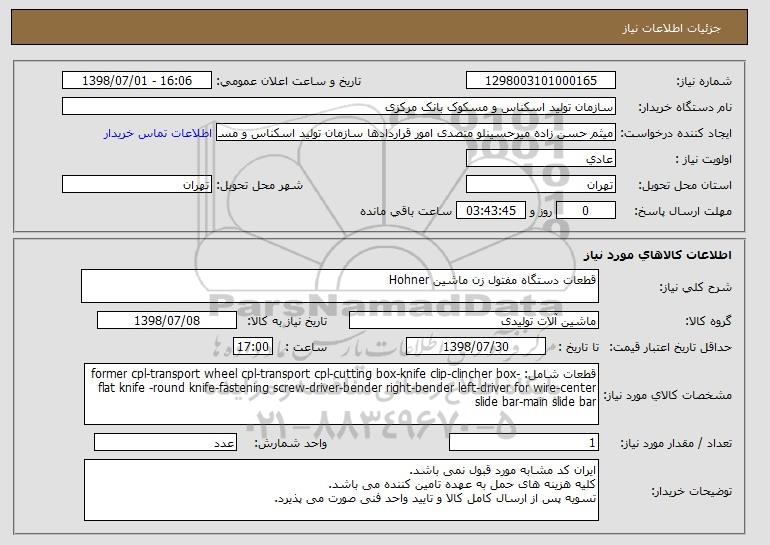Click the label واحد شمارش

[290, 443]
